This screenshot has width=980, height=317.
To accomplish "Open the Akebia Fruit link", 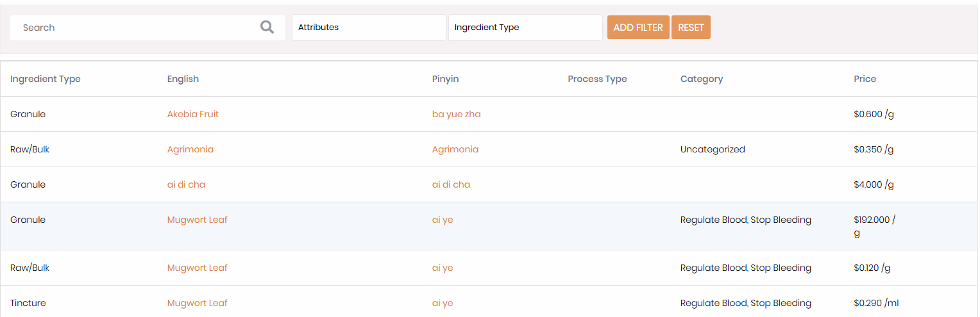I will click(x=193, y=114).
